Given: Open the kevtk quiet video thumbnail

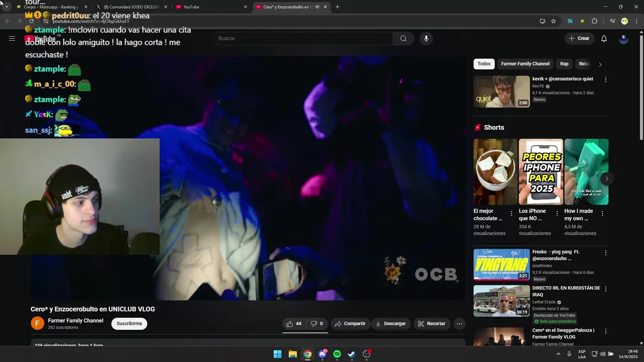Looking at the screenshot, I should 502,92.
